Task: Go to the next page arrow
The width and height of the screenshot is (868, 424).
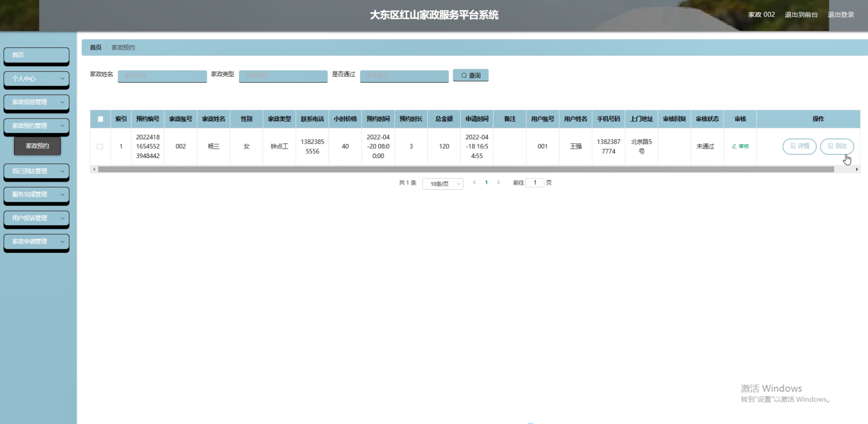Action: coord(498,183)
